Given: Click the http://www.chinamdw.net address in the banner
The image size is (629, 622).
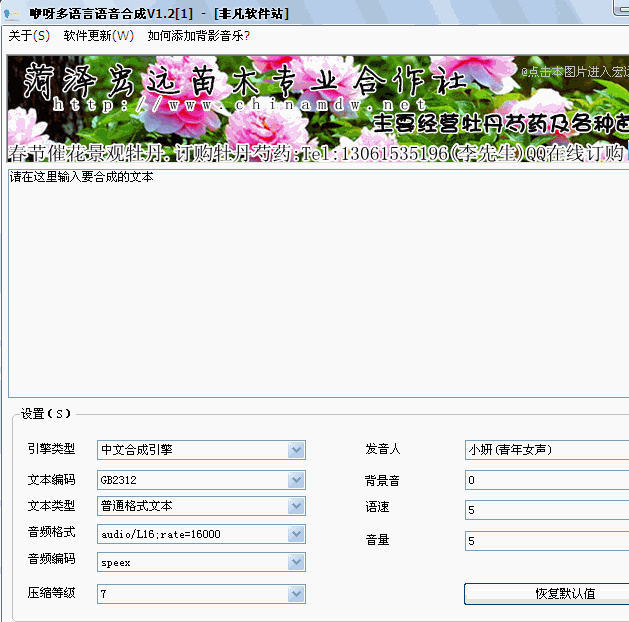Looking at the screenshot, I should [239, 104].
